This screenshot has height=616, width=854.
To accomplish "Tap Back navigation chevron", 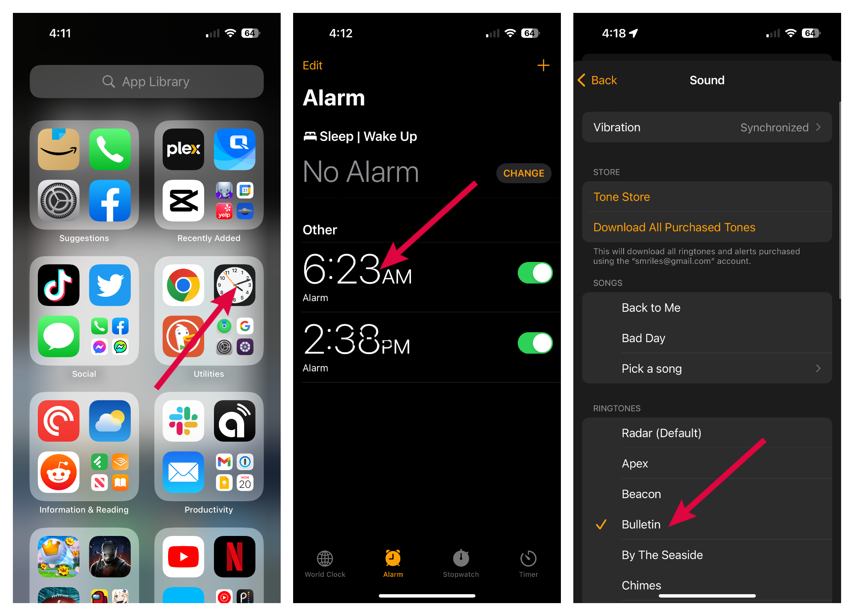I will click(x=583, y=80).
